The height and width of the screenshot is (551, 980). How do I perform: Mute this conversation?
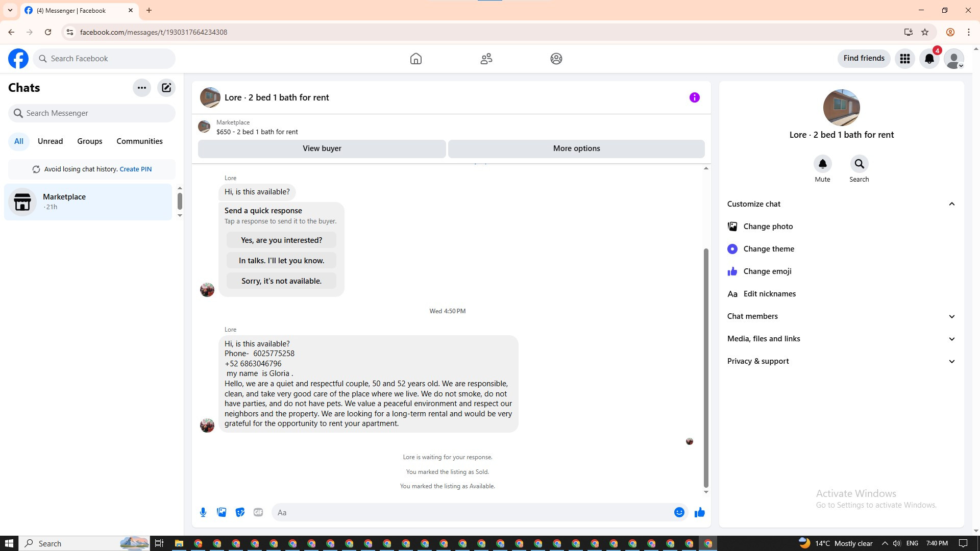tap(822, 164)
